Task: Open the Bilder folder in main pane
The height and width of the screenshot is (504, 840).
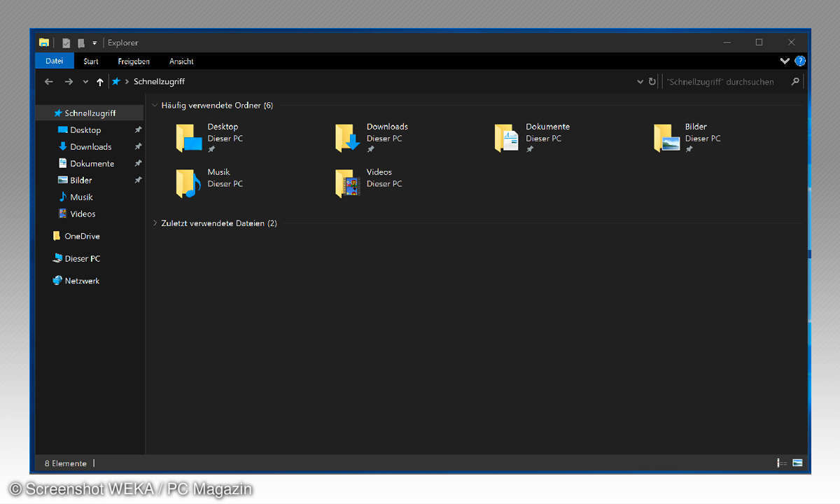Action: click(666, 138)
